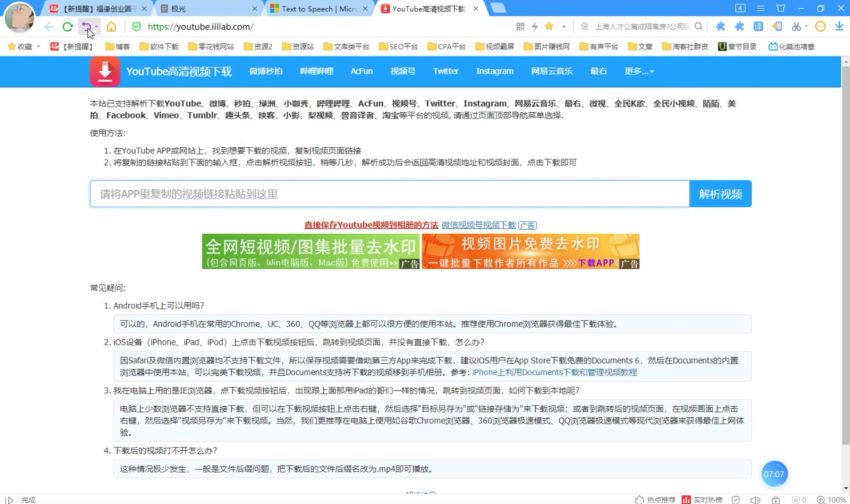Click the status bar checkmark shield icon
Viewport: 850px width, 504px height.
tap(736, 500)
